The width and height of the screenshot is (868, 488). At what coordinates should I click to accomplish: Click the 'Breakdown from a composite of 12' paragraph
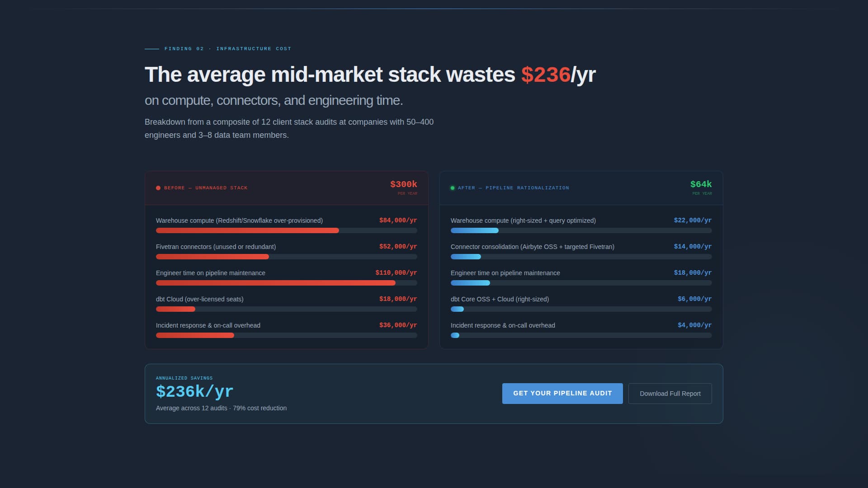click(289, 129)
